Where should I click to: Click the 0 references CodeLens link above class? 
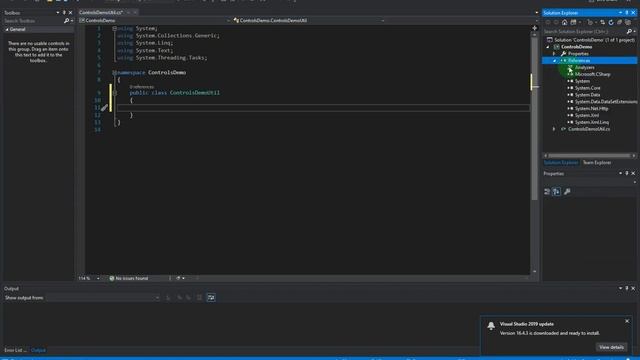(142, 87)
